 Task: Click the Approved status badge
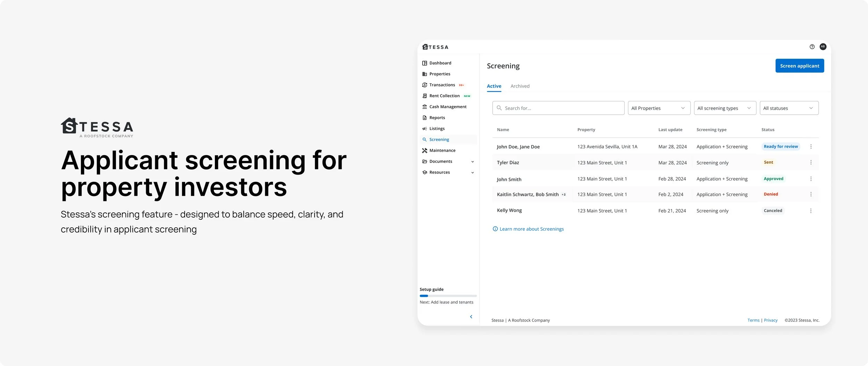773,179
